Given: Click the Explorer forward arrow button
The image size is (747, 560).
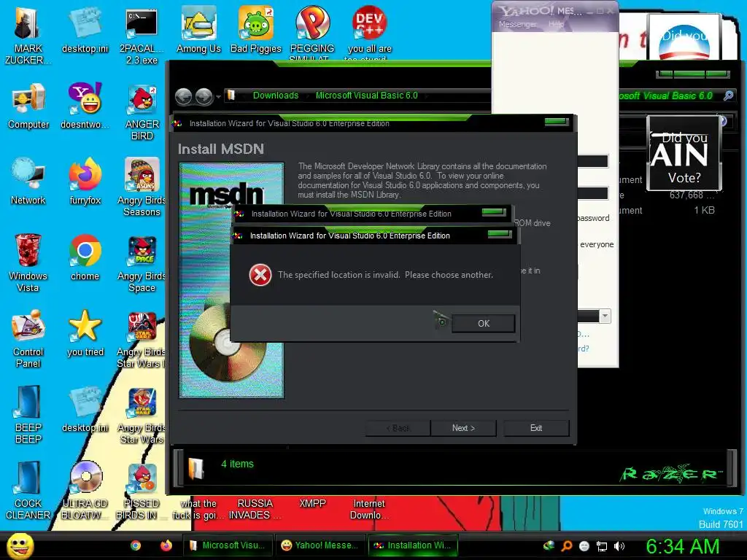Looking at the screenshot, I should (x=204, y=97).
